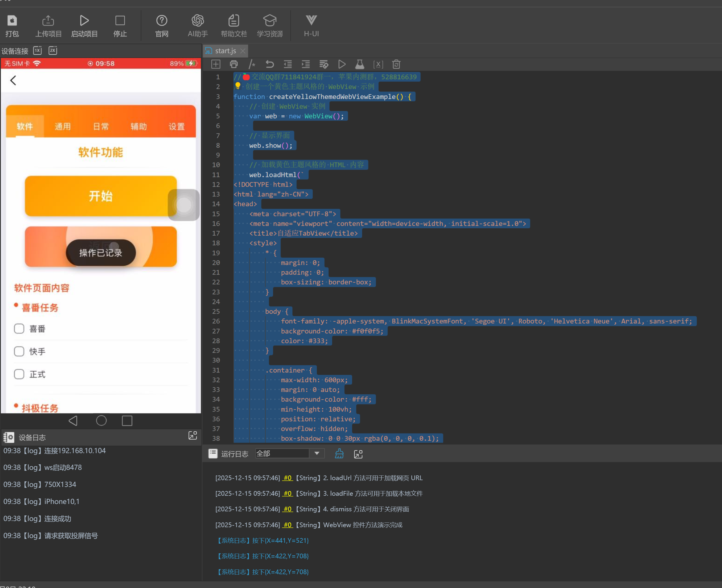722x588 pixels.
Task: Click the 上传项目 upload icon
Action: 48,21
